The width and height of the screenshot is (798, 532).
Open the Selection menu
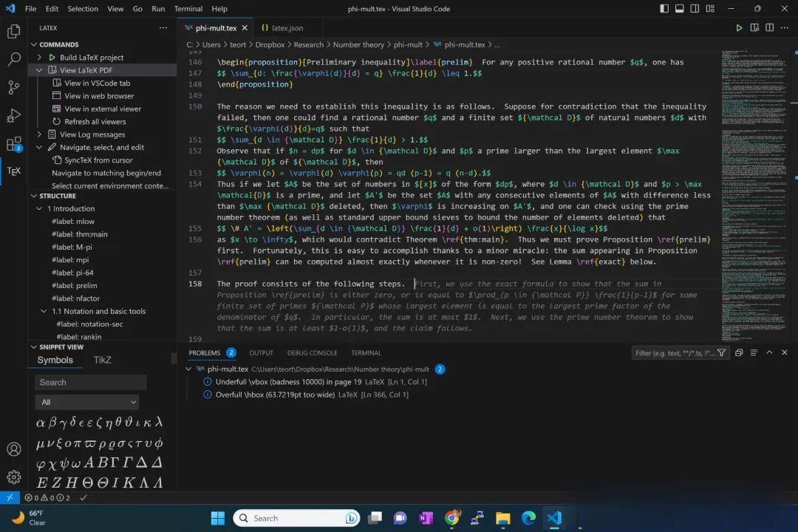coord(83,9)
